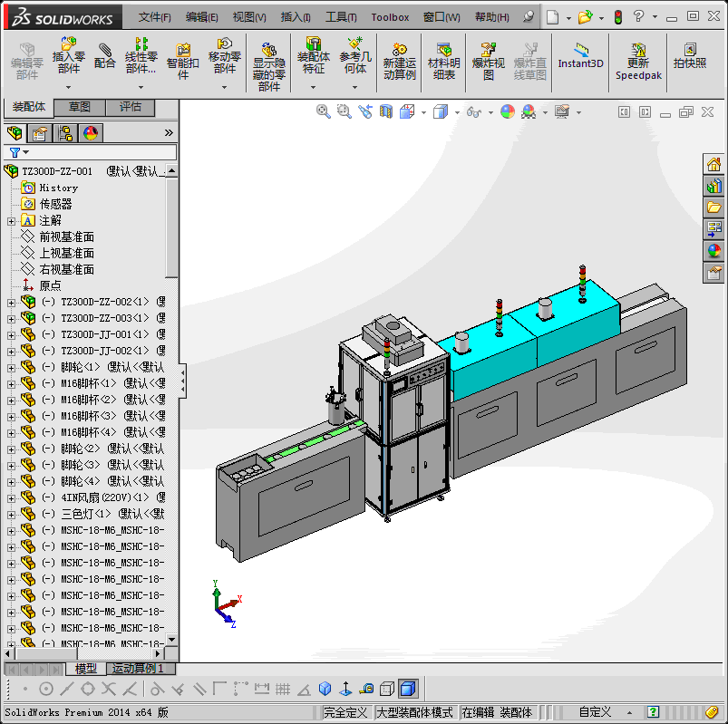
Task: Select the Mate (配合) tool
Action: [105, 55]
